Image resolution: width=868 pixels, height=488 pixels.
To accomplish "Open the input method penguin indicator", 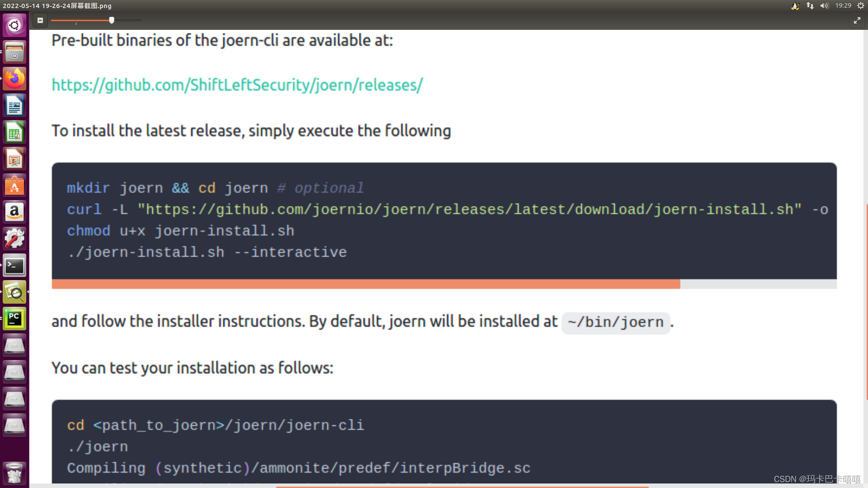I will tap(795, 5).
